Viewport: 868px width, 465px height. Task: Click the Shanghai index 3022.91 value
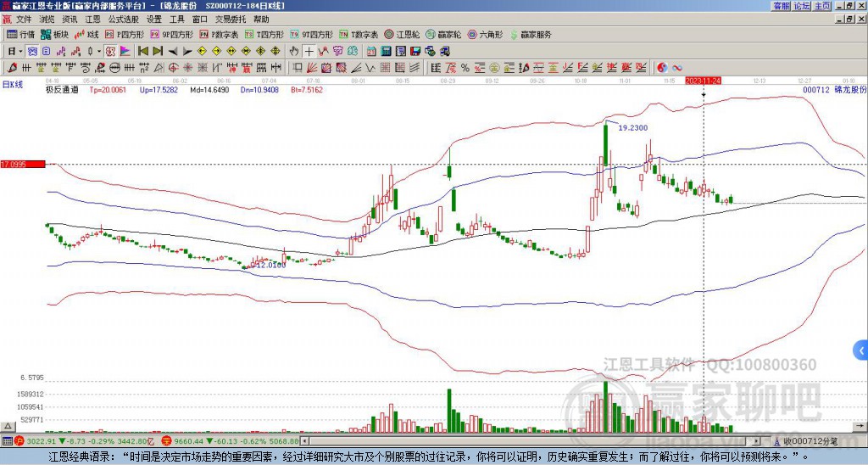tap(42, 441)
